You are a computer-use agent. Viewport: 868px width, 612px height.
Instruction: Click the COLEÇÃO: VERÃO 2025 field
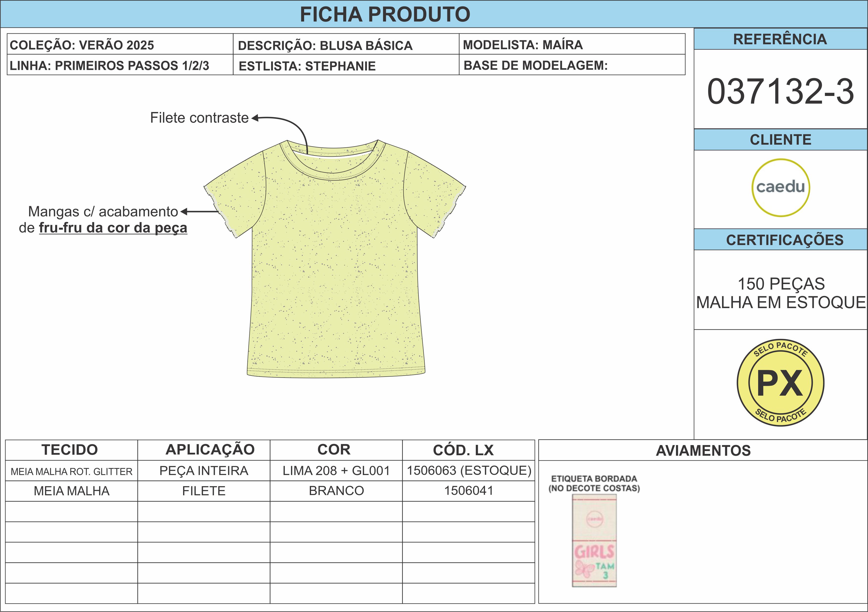82,45
